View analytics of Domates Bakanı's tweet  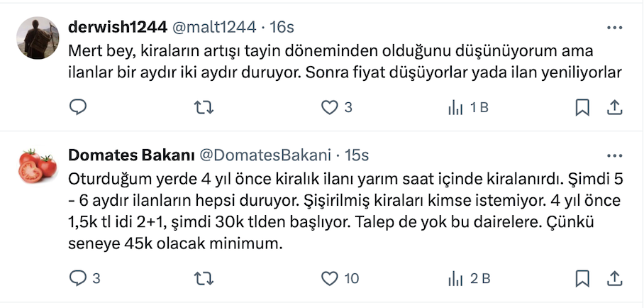[x=455, y=278]
